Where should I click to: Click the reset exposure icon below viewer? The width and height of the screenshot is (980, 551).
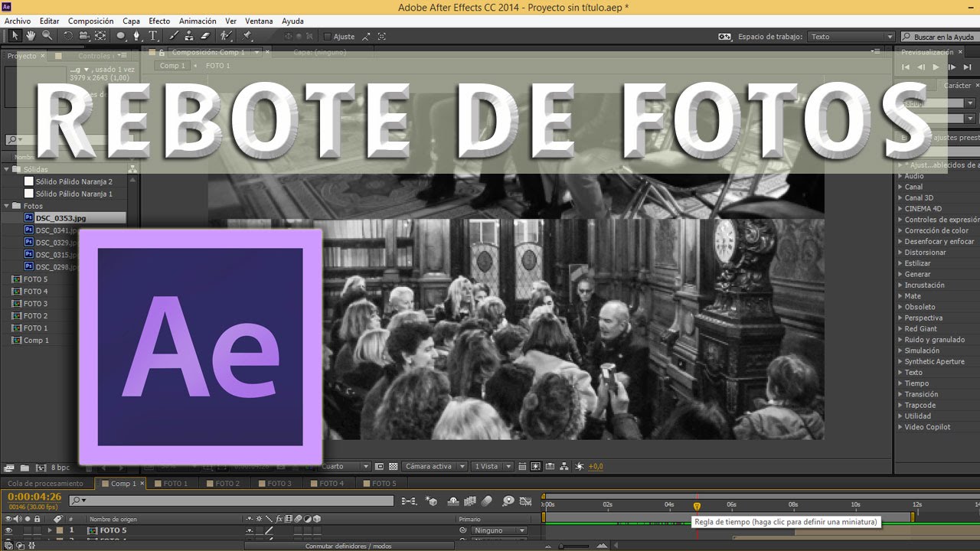click(x=579, y=466)
